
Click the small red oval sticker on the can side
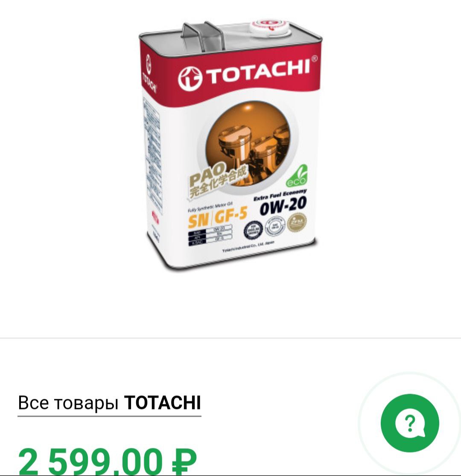155,217
